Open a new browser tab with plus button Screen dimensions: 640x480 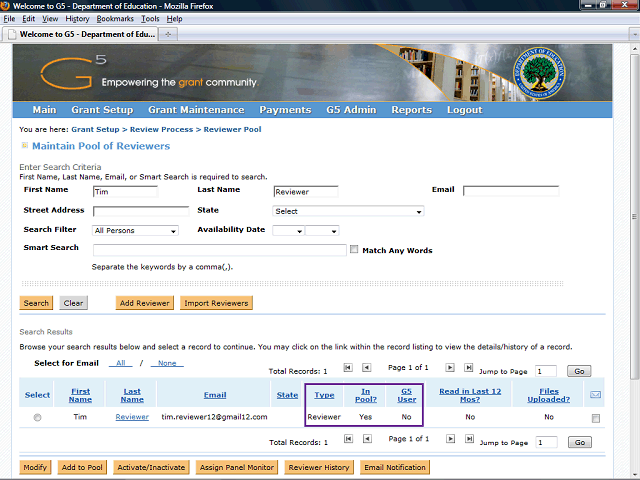(168, 33)
